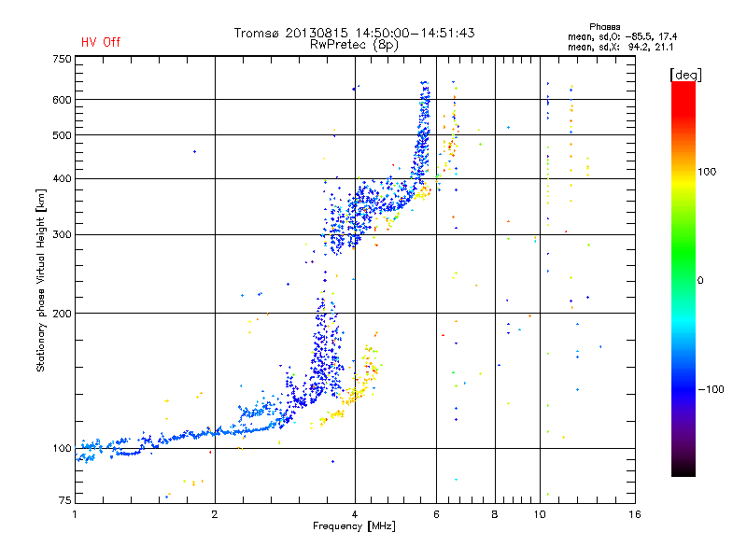This screenshot has width=747, height=560.
Task: Click the colorbar tick label '-100'
Action: pos(712,389)
